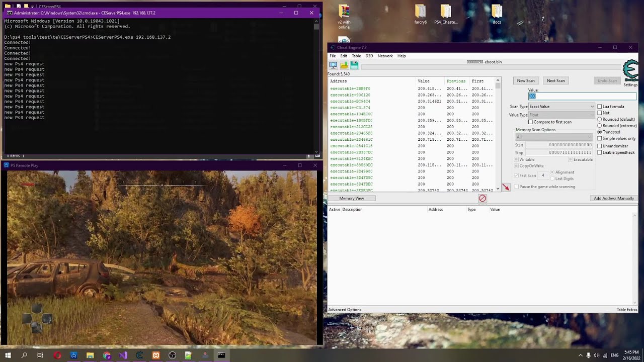Open the Chrome icon on taskbar
The image size is (644, 362).
click(107, 355)
